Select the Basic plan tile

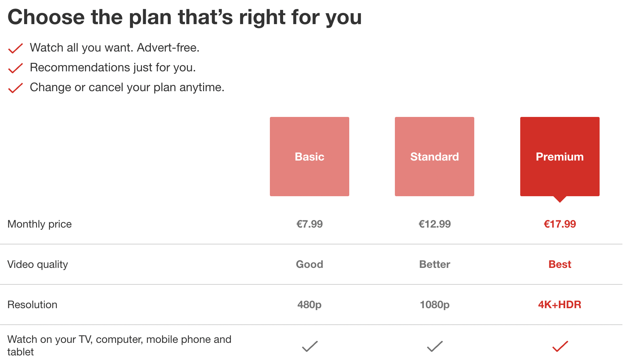point(309,157)
